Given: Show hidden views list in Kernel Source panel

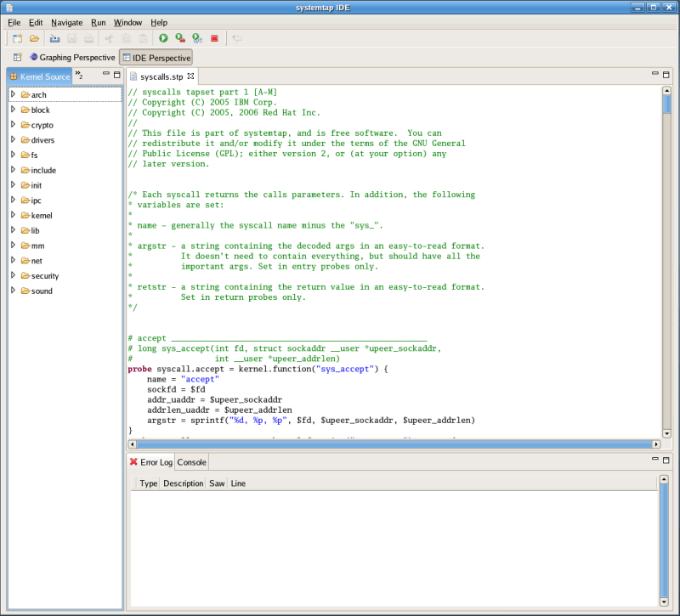Looking at the screenshot, I should [79, 76].
